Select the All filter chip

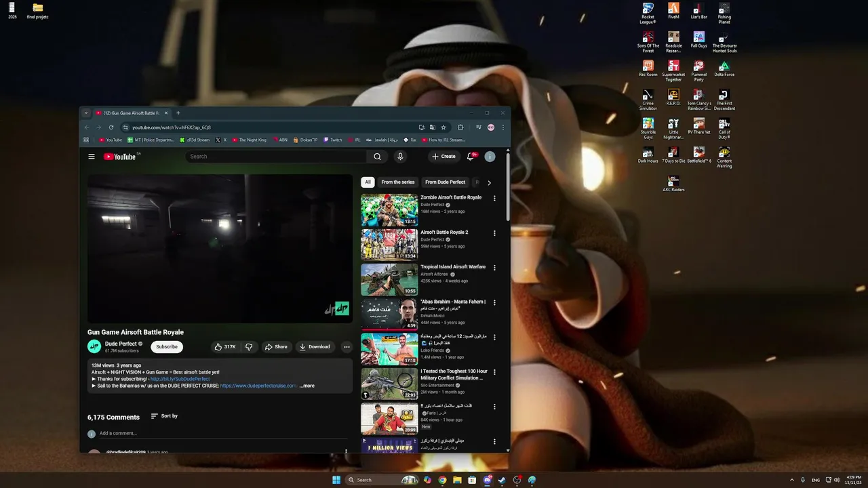[368, 182]
